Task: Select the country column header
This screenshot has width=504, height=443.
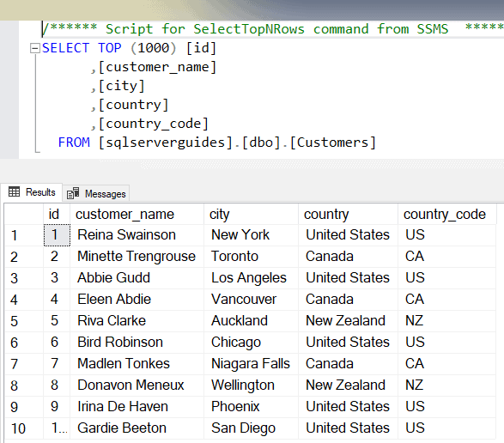Action: point(348,214)
